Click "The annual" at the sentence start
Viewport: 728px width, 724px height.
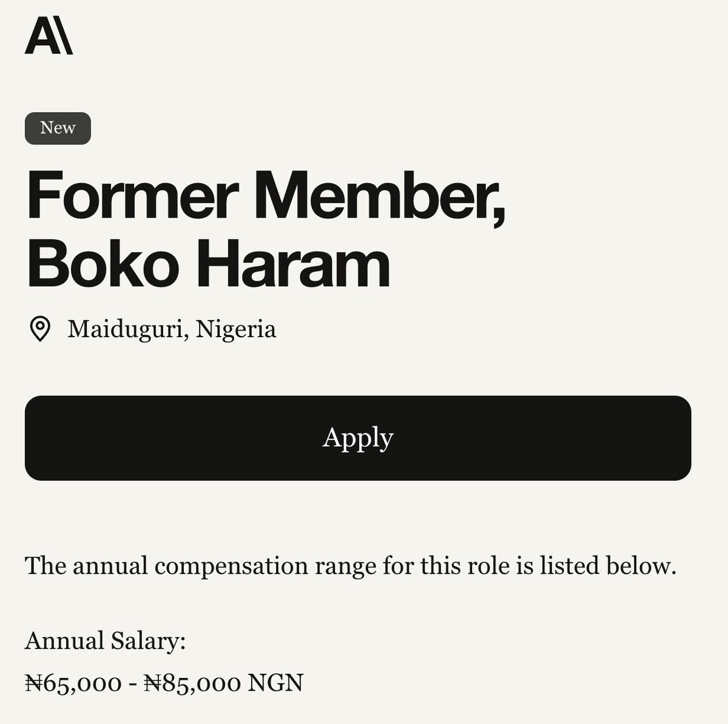pos(86,566)
